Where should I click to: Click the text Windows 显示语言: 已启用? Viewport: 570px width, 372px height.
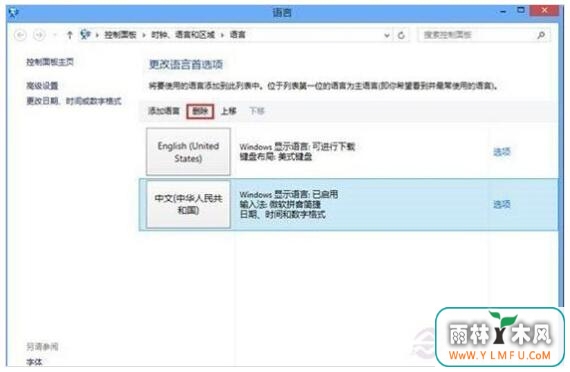(289, 195)
